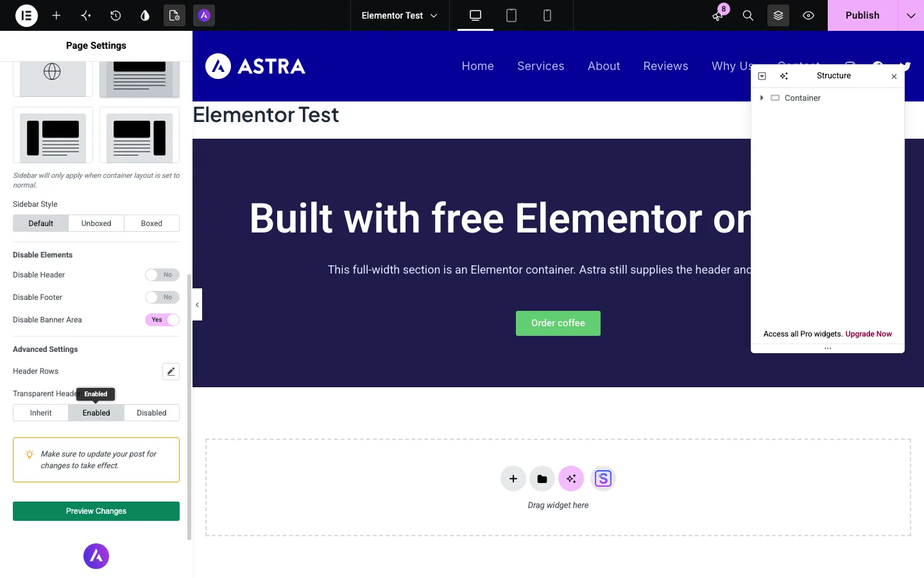This screenshot has height=578, width=924.
Task: Click the Twitter social icon in header
Action: coord(905,66)
